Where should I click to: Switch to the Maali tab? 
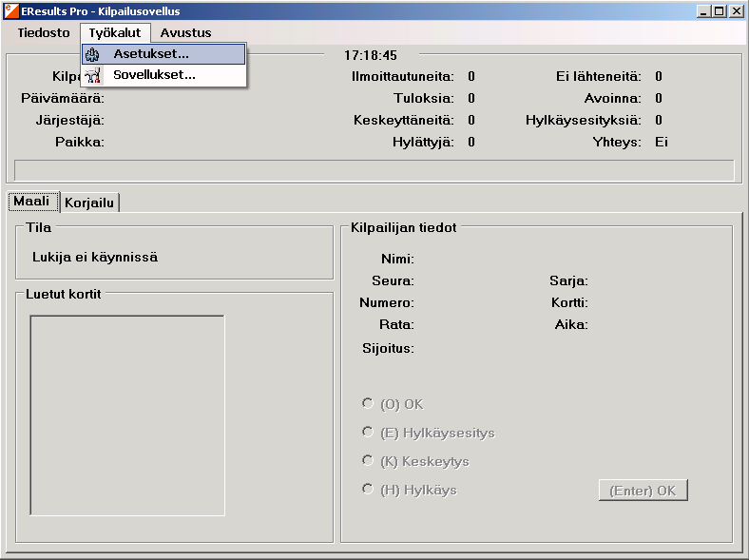click(x=31, y=202)
